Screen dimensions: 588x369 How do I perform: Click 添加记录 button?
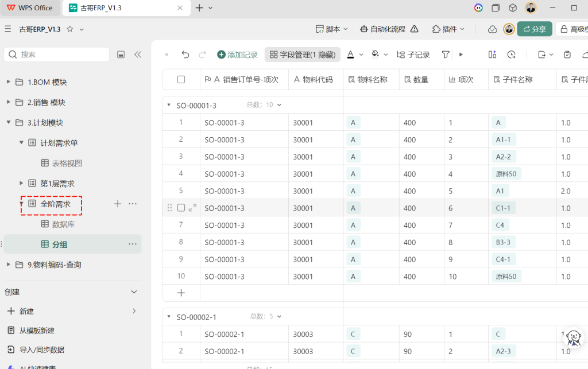tap(237, 55)
